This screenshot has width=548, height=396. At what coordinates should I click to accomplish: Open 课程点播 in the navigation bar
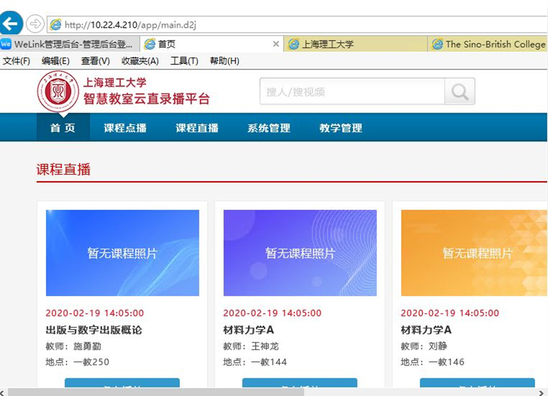(x=125, y=128)
